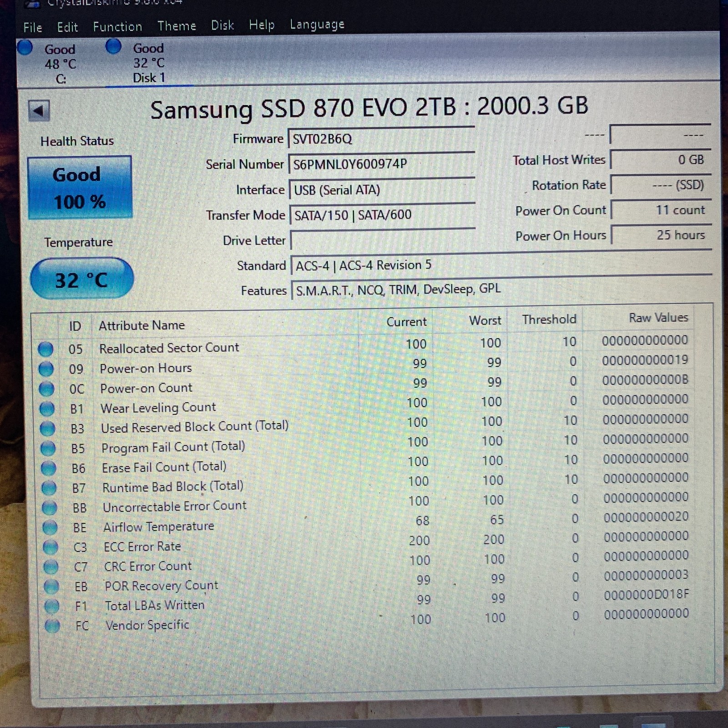Click raw value 000000000003
The width and height of the screenshot is (728, 728).
click(x=646, y=575)
